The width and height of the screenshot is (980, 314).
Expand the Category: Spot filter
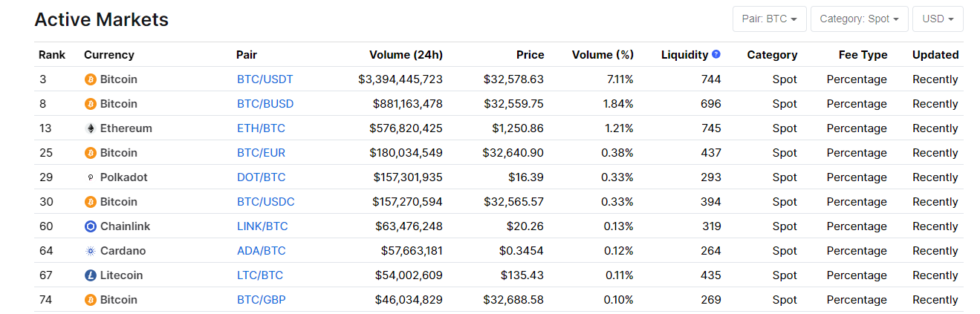coord(859,19)
